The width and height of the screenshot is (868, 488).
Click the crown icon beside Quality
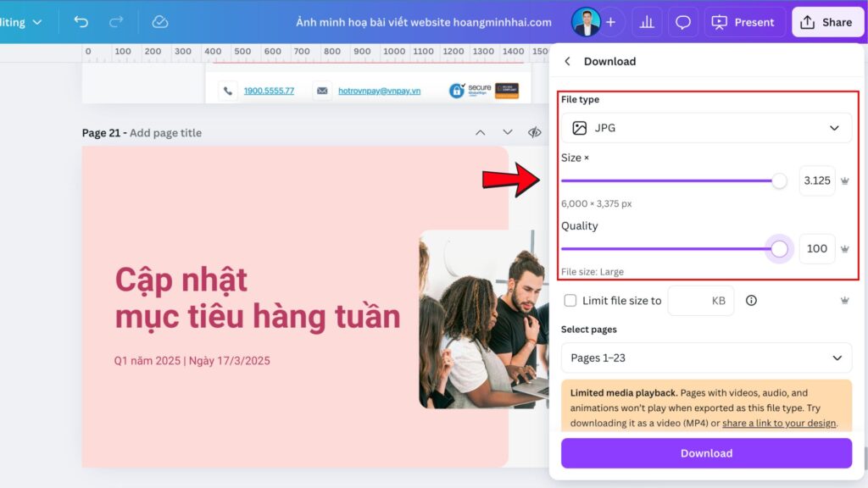coord(845,249)
